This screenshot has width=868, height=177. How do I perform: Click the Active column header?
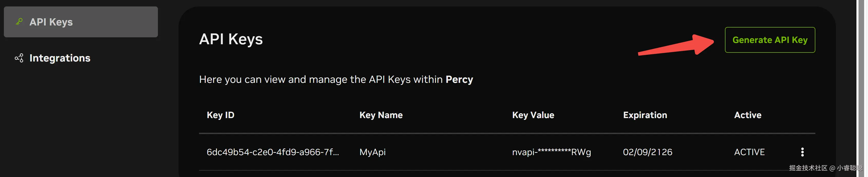(747, 115)
